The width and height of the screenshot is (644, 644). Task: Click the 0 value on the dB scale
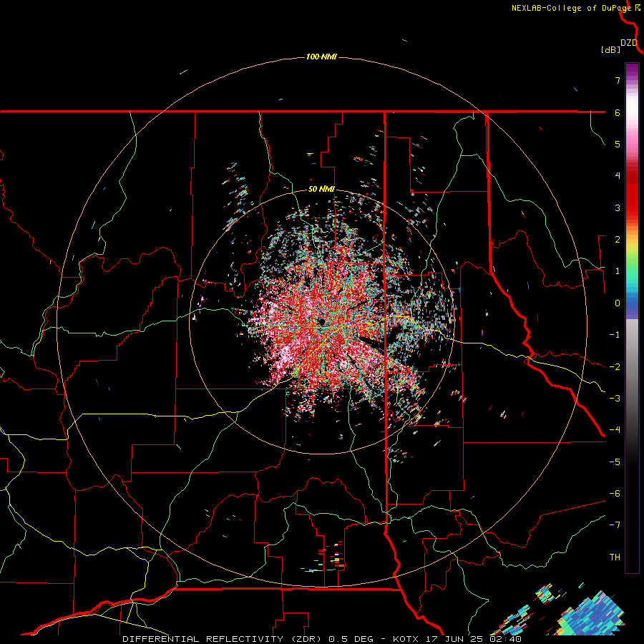tap(618, 303)
